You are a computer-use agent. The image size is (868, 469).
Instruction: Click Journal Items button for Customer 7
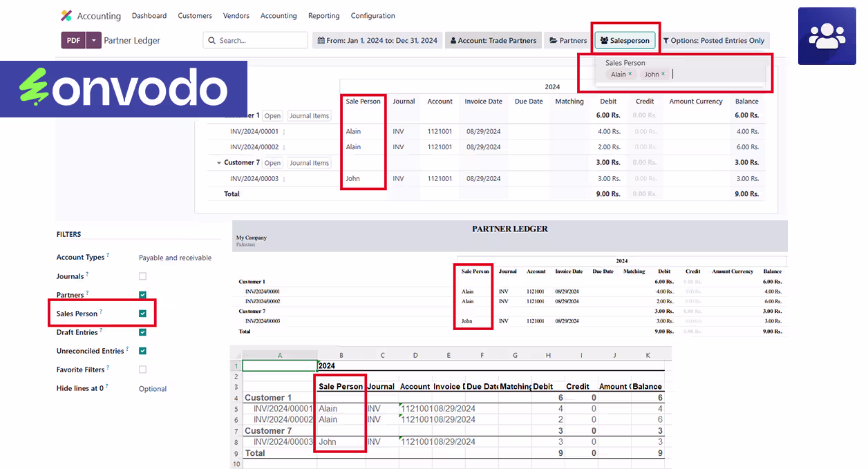click(309, 163)
